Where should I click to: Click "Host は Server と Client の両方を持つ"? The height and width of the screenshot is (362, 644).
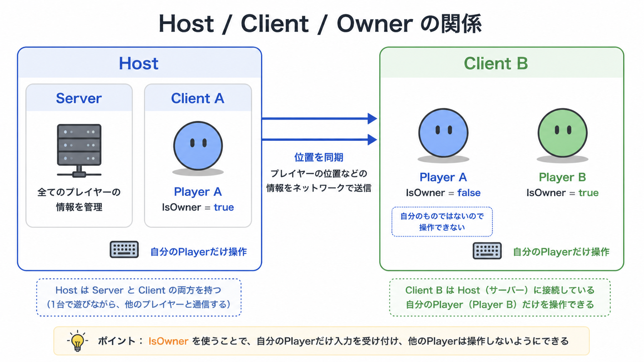tap(139, 290)
